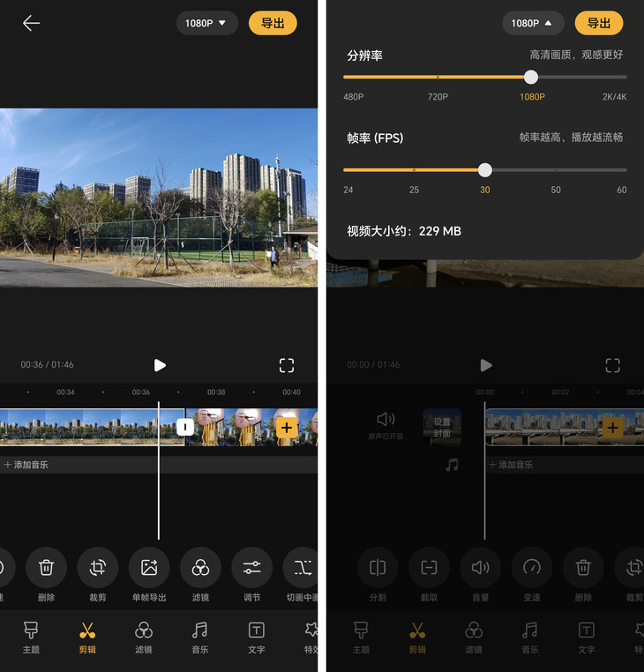Tap the white playhead line on left timeline

tap(159, 471)
